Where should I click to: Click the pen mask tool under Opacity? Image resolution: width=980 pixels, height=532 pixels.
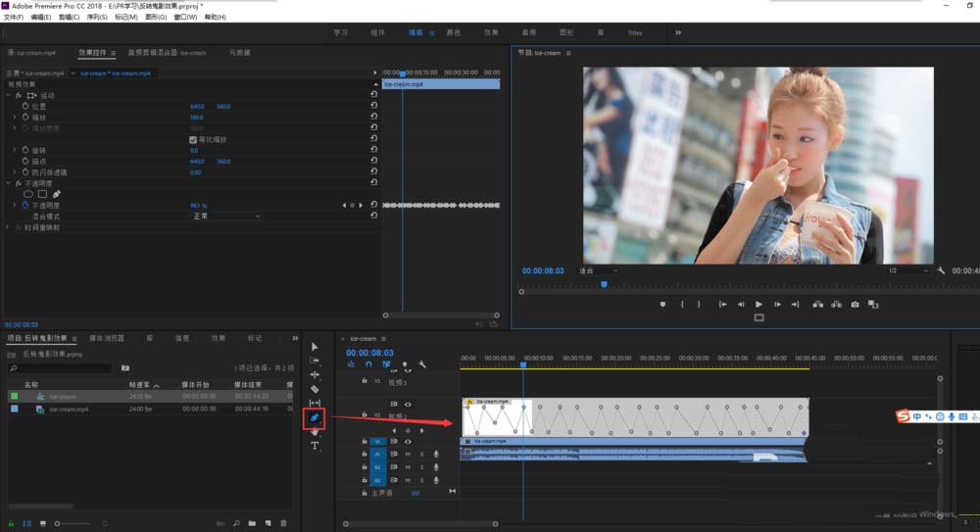(56, 194)
